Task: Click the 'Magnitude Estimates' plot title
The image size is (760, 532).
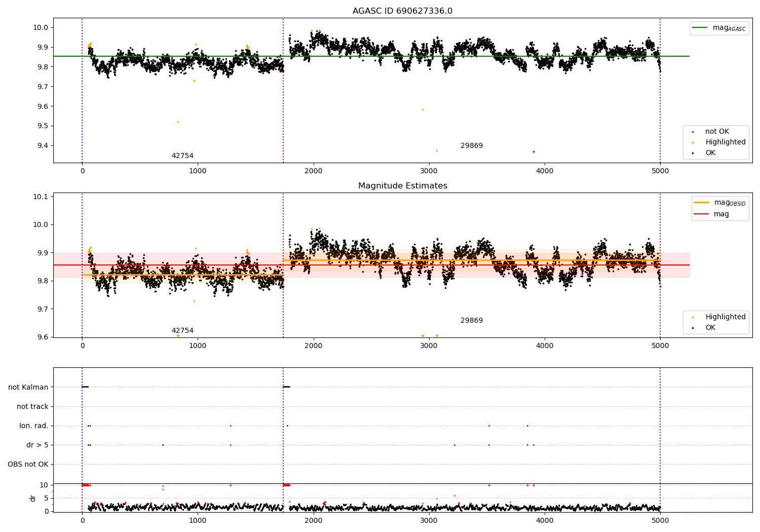Action: (x=402, y=186)
